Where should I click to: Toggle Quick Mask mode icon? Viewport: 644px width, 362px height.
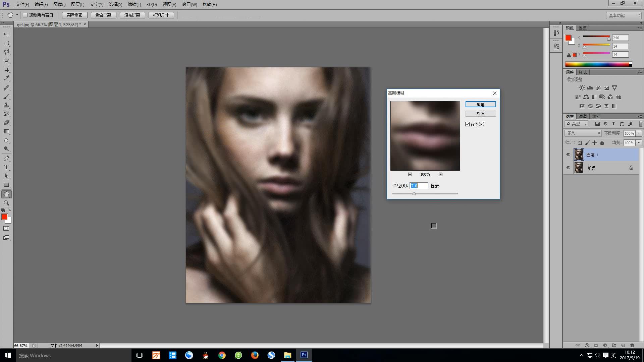6,229
